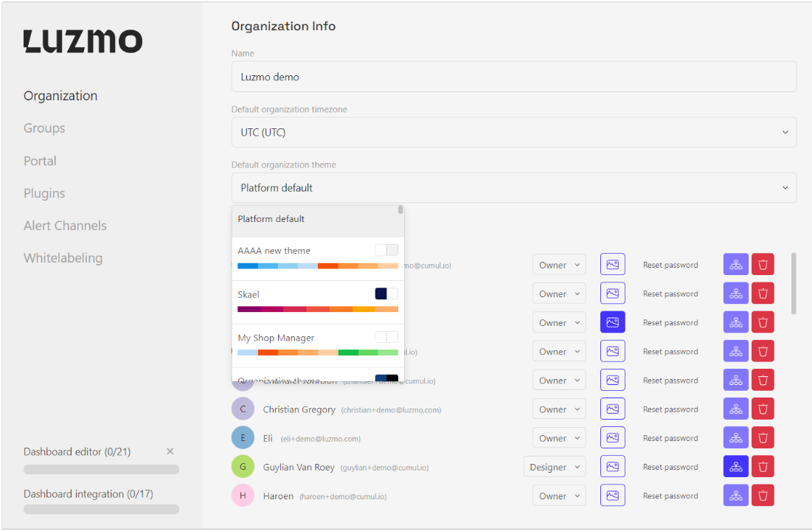Image resolution: width=812 pixels, height=531 pixels.
Task: Expand the Default organization timezone dropdown
Action: coord(513,133)
